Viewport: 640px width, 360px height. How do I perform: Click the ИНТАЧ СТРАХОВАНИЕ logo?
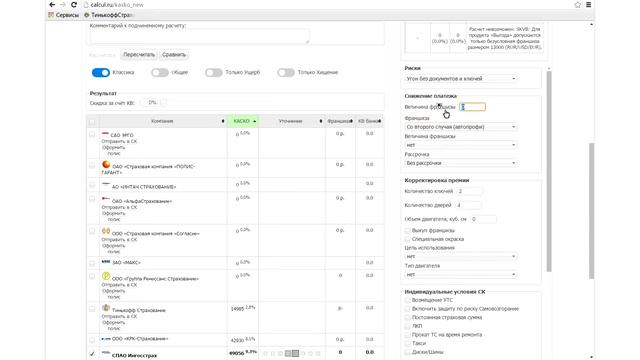pyautogui.click(x=106, y=185)
